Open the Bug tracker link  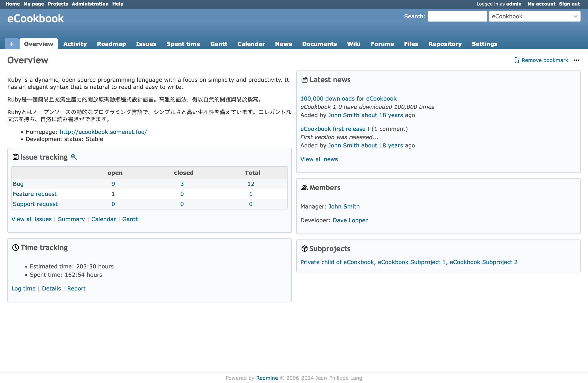click(18, 184)
